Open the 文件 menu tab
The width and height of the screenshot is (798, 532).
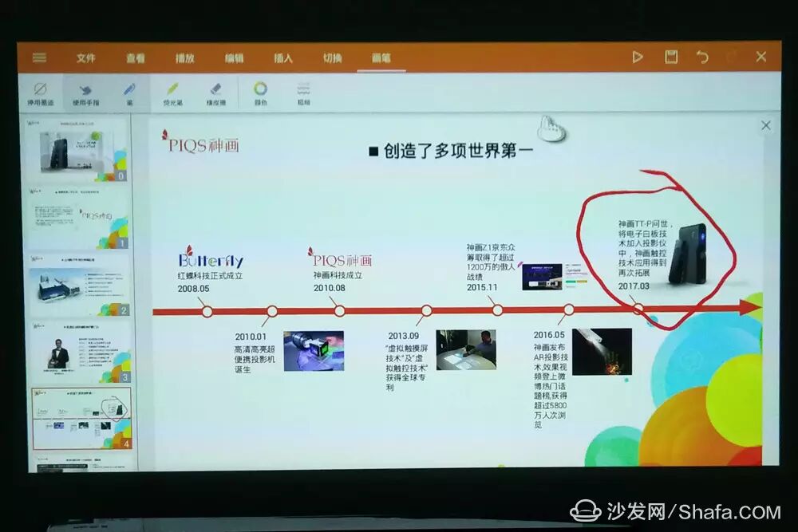point(85,58)
